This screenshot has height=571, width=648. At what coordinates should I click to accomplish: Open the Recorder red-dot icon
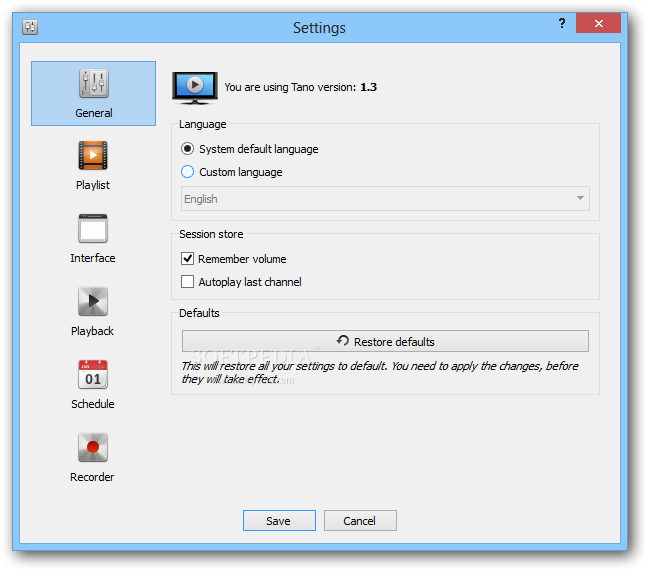(93, 447)
